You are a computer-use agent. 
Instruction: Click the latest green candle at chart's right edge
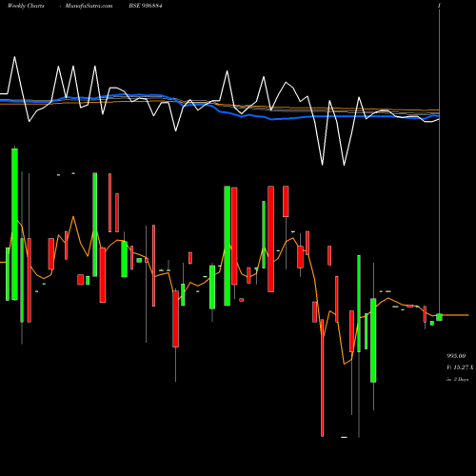439,317
